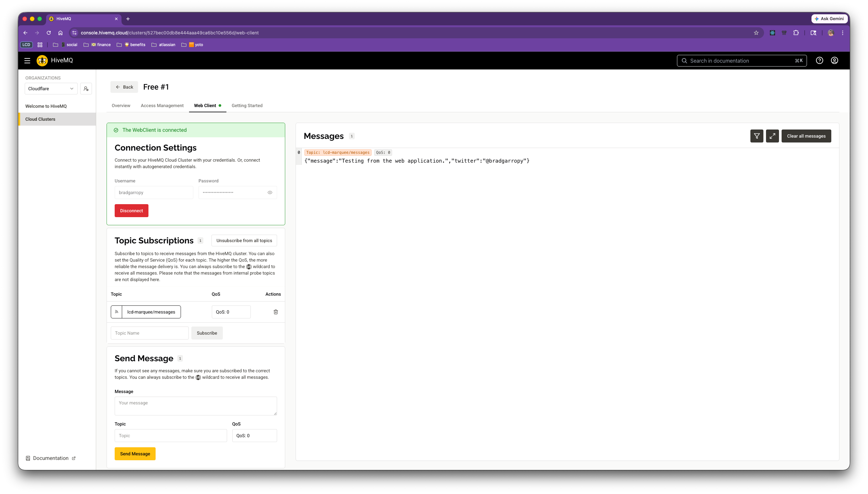The image size is (868, 494).
Task: Bookmark page with the star icon
Action: click(756, 33)
